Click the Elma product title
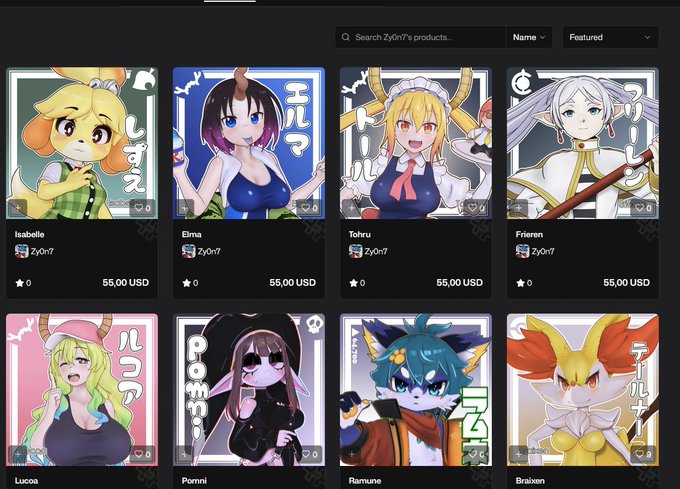The width and height of the screenshot is (680, 489). click(192, 235)
